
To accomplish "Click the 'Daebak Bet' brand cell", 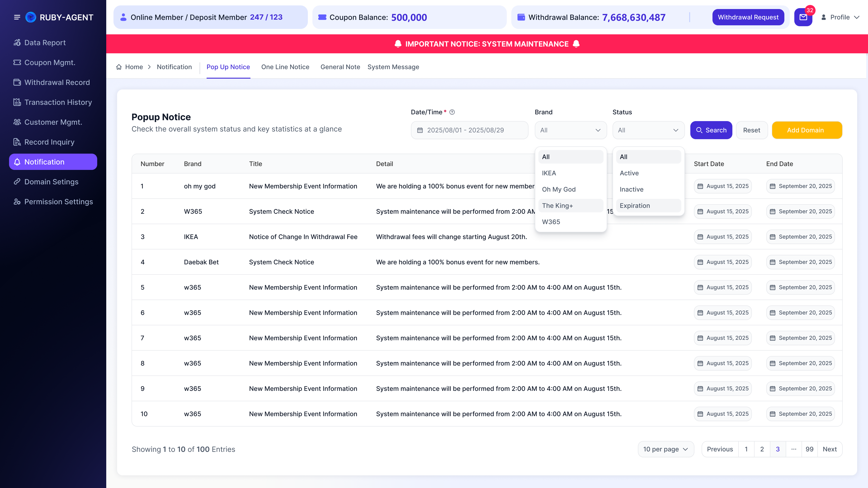I will [201, 262].
